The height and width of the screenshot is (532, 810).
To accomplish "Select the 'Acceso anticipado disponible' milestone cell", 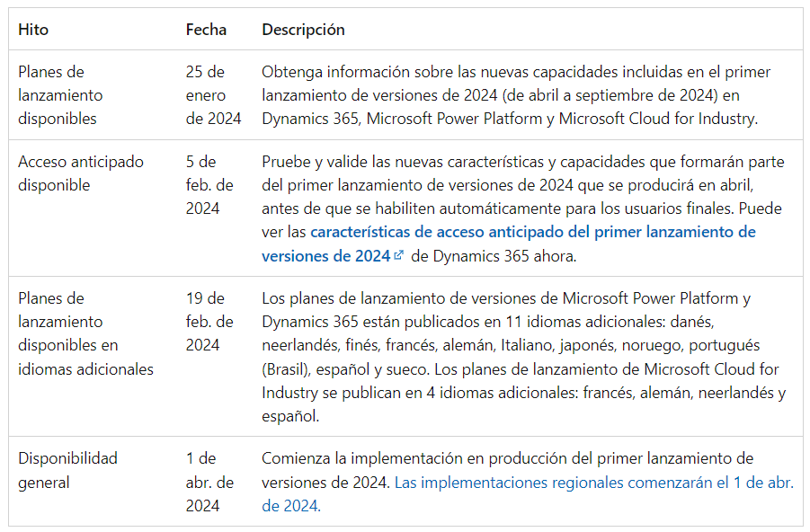I will (81, 173).
